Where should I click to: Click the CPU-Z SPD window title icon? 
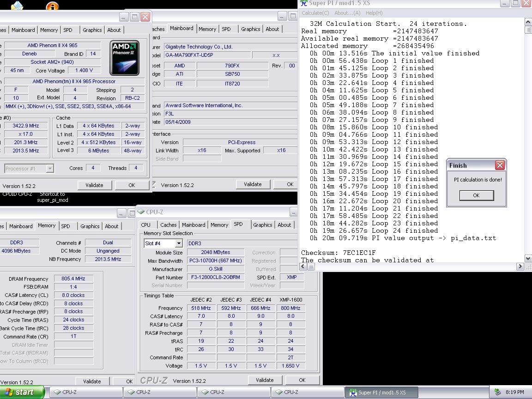pyautogui.click(x=141, y=212)
